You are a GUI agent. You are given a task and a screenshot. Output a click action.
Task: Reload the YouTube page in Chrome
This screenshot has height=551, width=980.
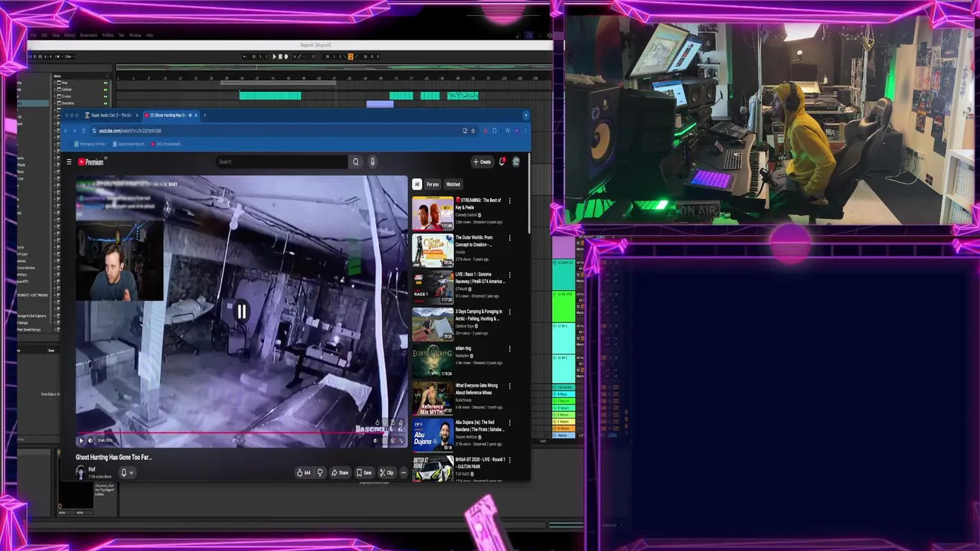(x=83, y=131)
